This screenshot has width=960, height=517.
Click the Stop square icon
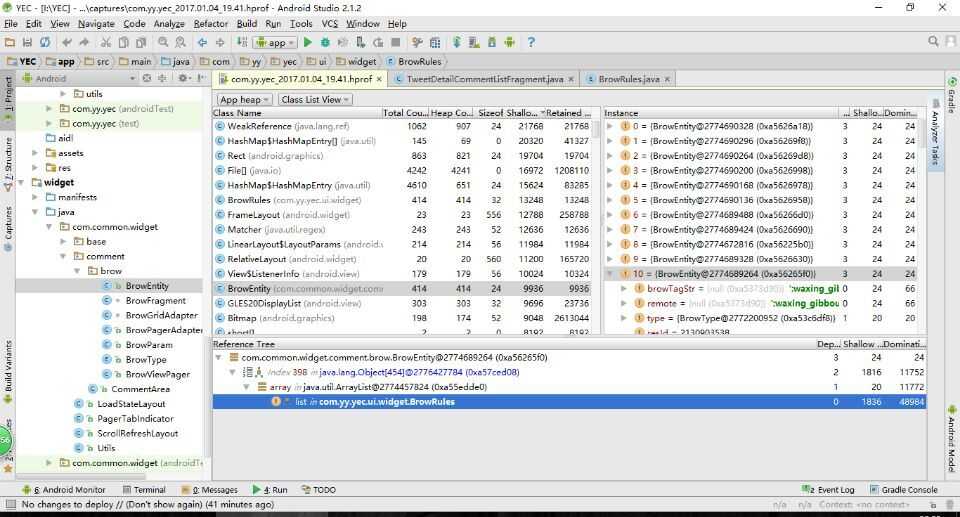pyautogui.click(x=396, y=42)
